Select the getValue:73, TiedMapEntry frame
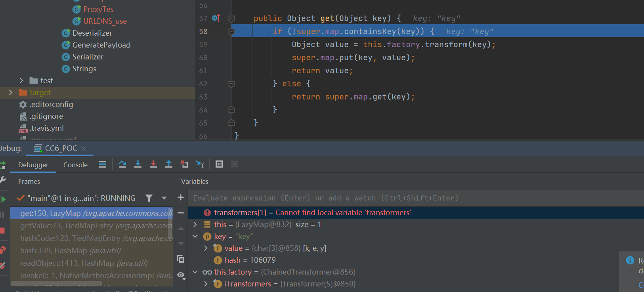Screen dimensions: 644x292 click(x=91, y=225)
